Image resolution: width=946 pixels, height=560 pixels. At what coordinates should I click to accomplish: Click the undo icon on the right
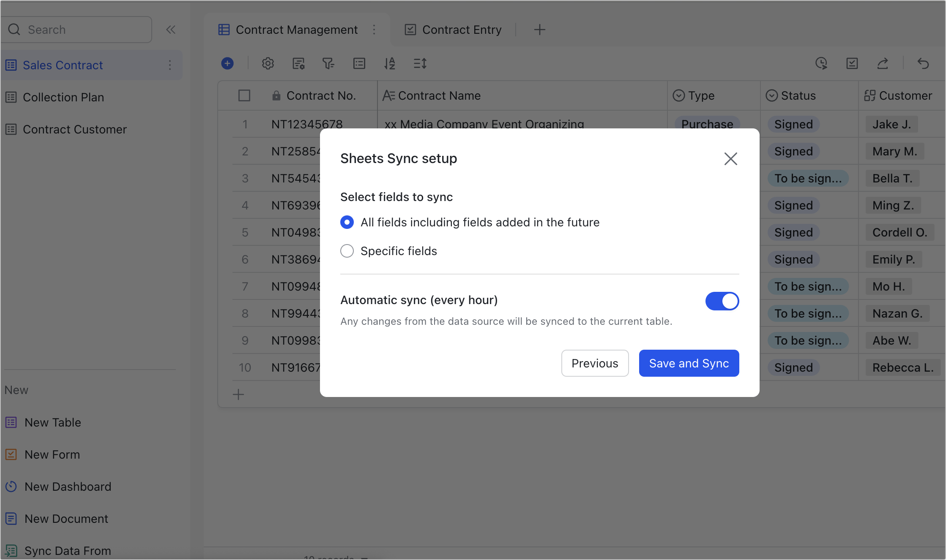pos(923,63)
